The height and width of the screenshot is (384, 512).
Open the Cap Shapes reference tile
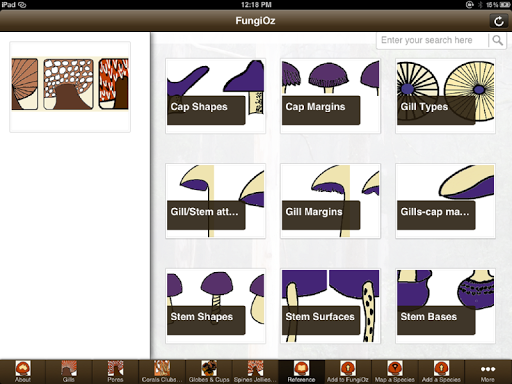216,96
